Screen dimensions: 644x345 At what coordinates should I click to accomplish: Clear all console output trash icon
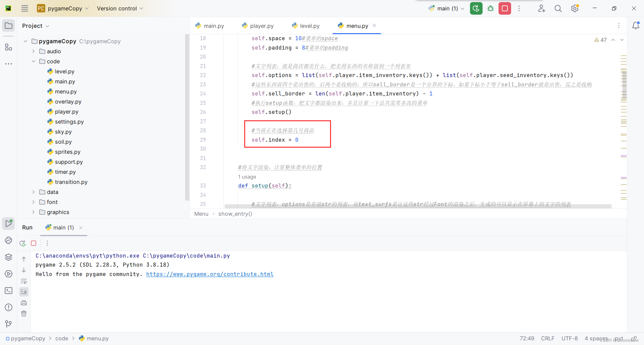pyautogui.click(x=24, y=314)
